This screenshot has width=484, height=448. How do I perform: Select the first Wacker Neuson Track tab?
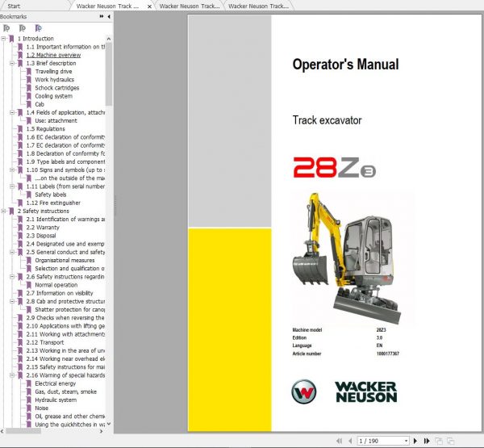pos(107,6)
